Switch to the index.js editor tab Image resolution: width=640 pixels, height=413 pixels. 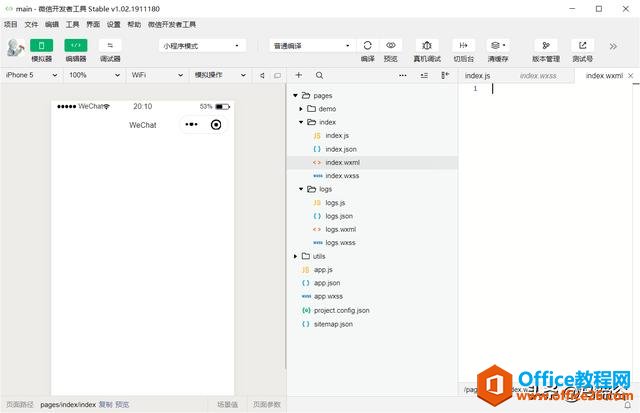[478, 75]
